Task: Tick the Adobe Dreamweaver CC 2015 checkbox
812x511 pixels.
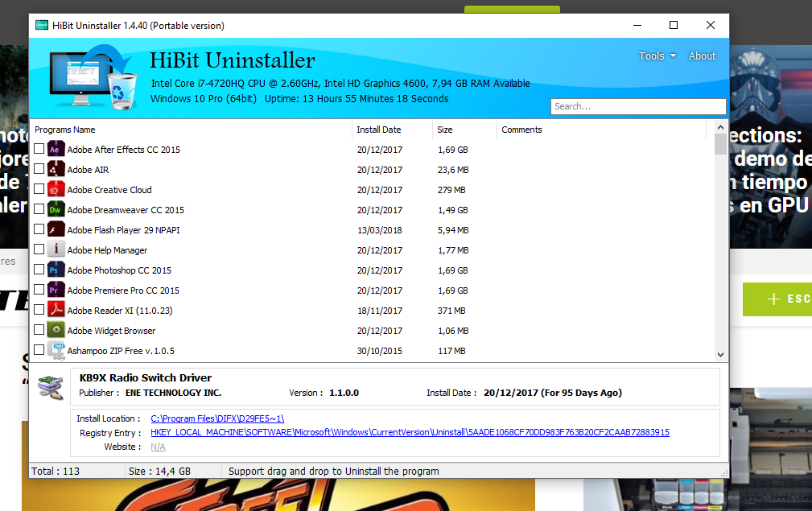Action: pyautogui.click(x=39, y=209)
